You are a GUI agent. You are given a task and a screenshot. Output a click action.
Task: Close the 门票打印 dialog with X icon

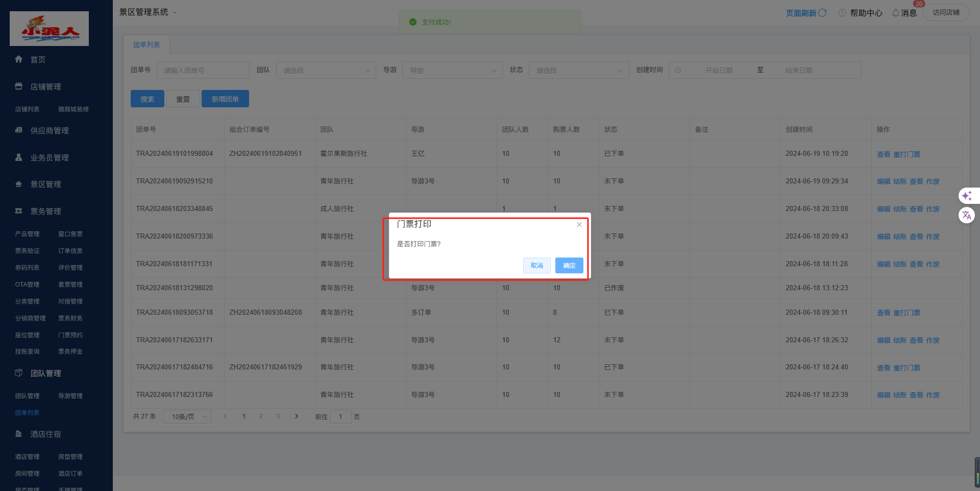coord(579,225)
